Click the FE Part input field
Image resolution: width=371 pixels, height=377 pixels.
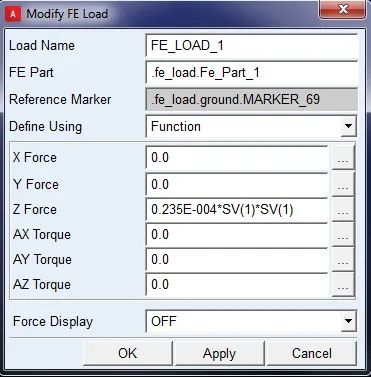tap(252, 72)
